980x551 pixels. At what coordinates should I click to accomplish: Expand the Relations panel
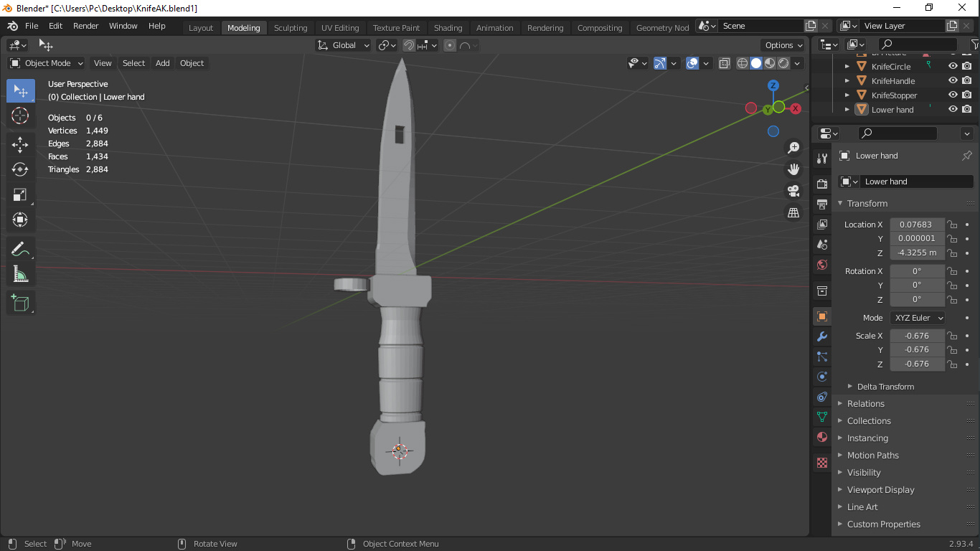865,403
